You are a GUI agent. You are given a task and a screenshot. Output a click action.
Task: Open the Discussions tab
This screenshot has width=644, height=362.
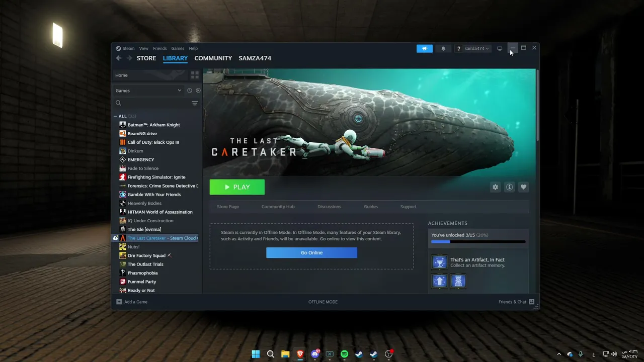pyautogui.click(x=329, y=207)
